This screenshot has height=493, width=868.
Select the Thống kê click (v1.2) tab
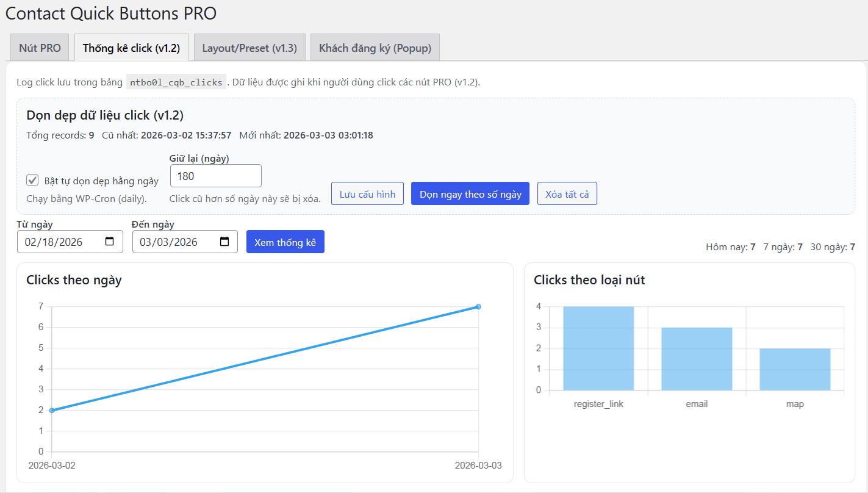(131, 48)
